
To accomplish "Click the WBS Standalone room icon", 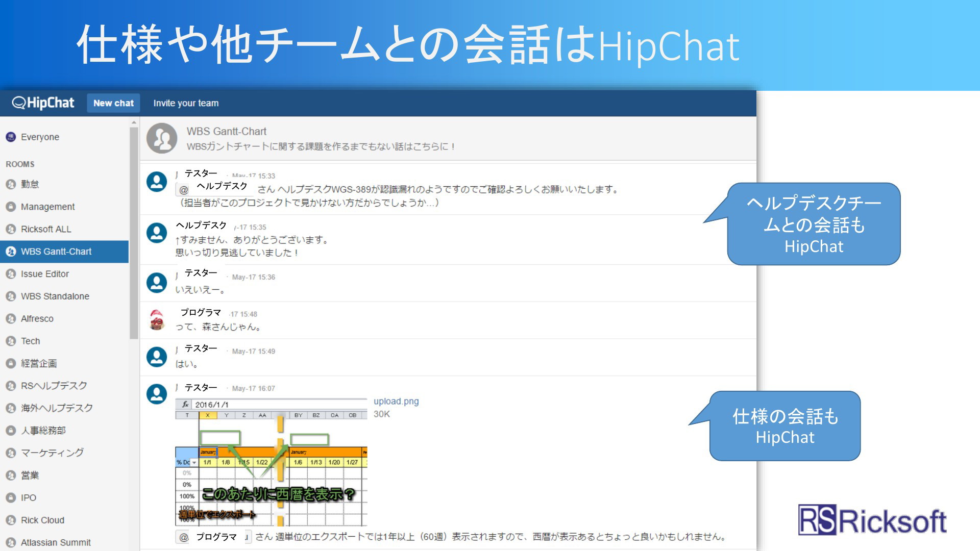I will pos(11,296).
